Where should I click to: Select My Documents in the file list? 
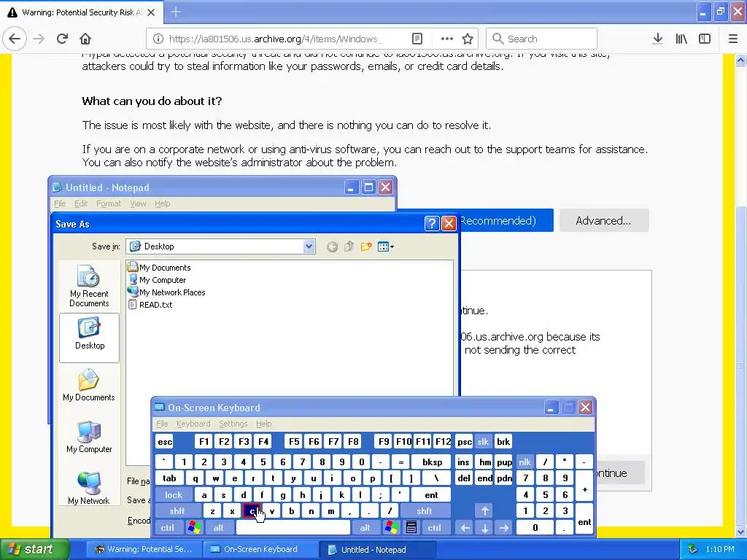tap(159, 268)
